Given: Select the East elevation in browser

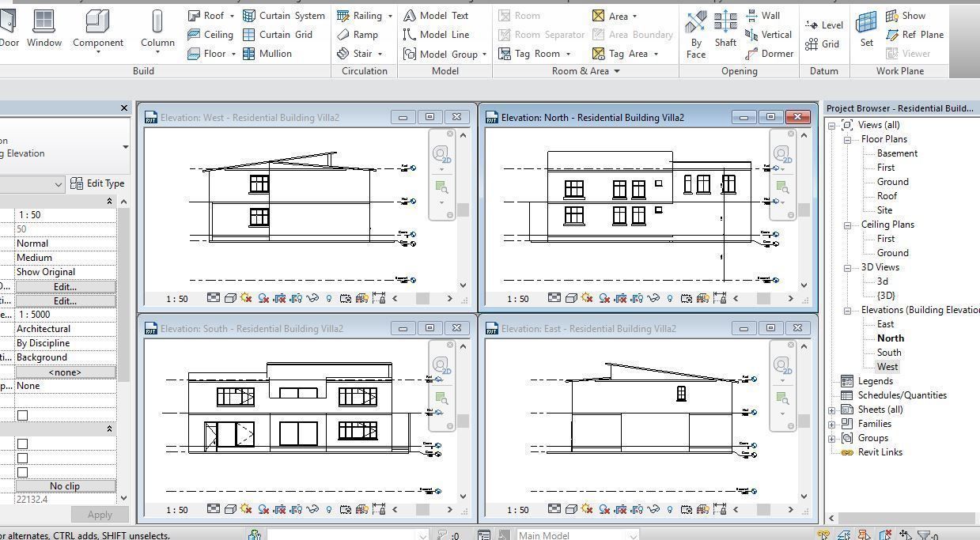Looking at the screenshot, I should coord(885,324).
